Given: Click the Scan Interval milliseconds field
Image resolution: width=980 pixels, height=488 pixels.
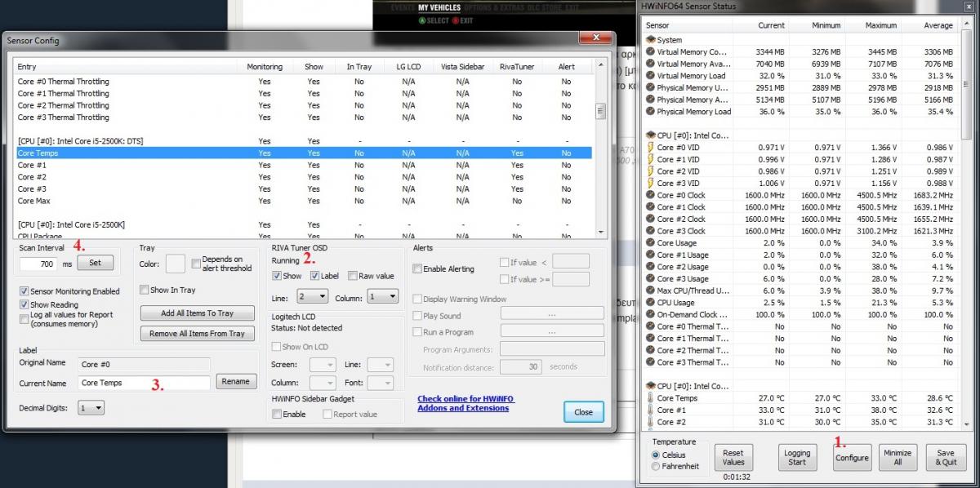Looking at the screenshot, I should click(x=38, y=264).
